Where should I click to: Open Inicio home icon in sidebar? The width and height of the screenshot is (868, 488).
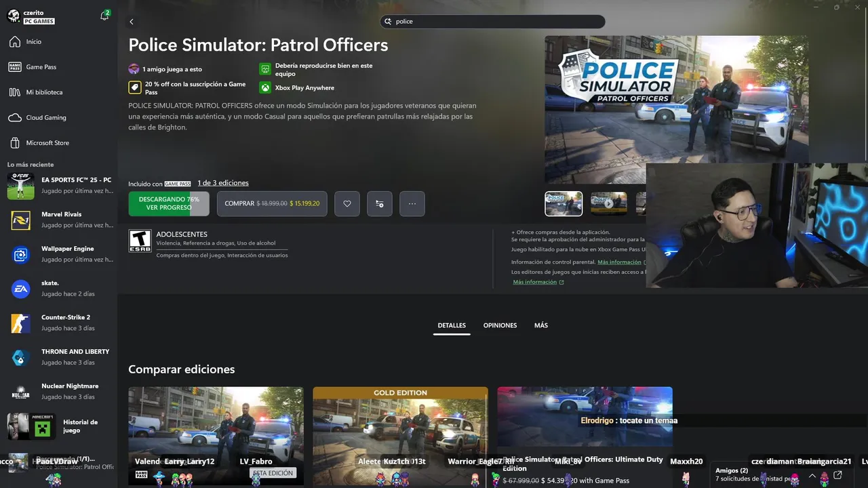point(15,41)
